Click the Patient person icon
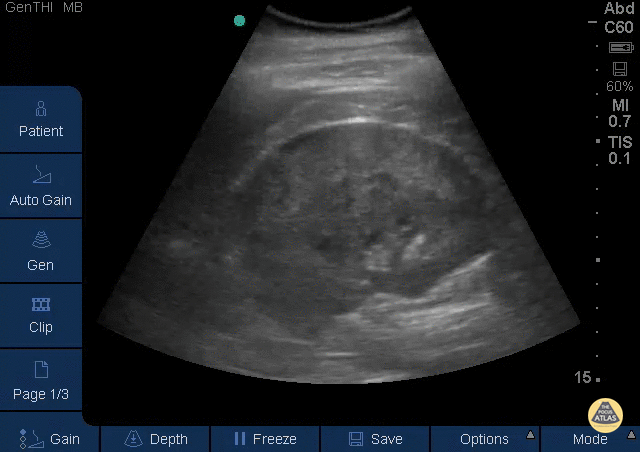The height and width of the screenshot is (452, 640). click(x=41, y=109)
